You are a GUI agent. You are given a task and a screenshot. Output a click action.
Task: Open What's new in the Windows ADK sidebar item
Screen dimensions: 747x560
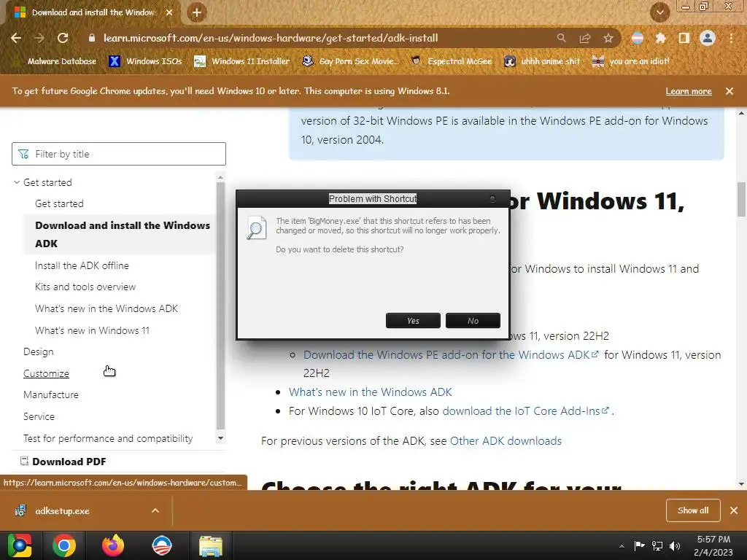point(107,308)
